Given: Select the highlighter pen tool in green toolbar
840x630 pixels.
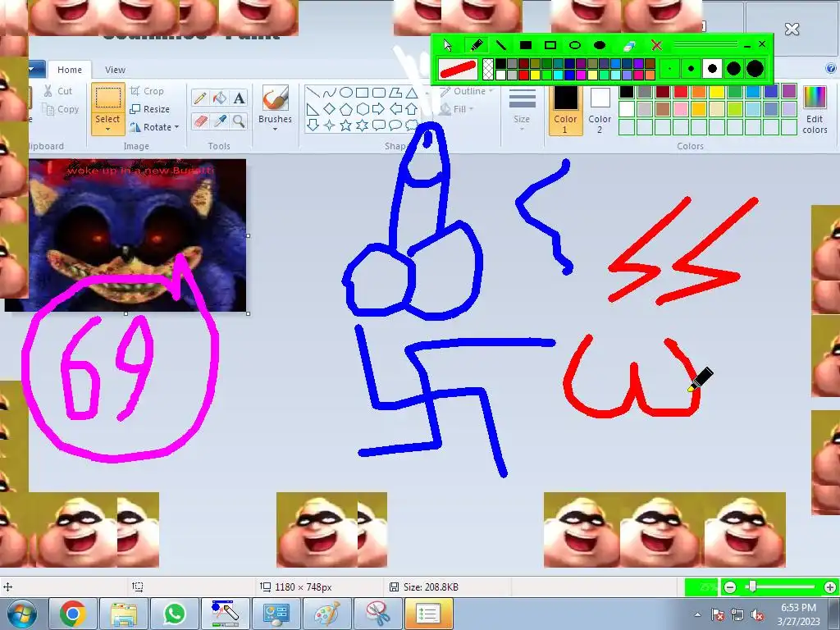Looking at the screenshot, I should tap(476, 45).
